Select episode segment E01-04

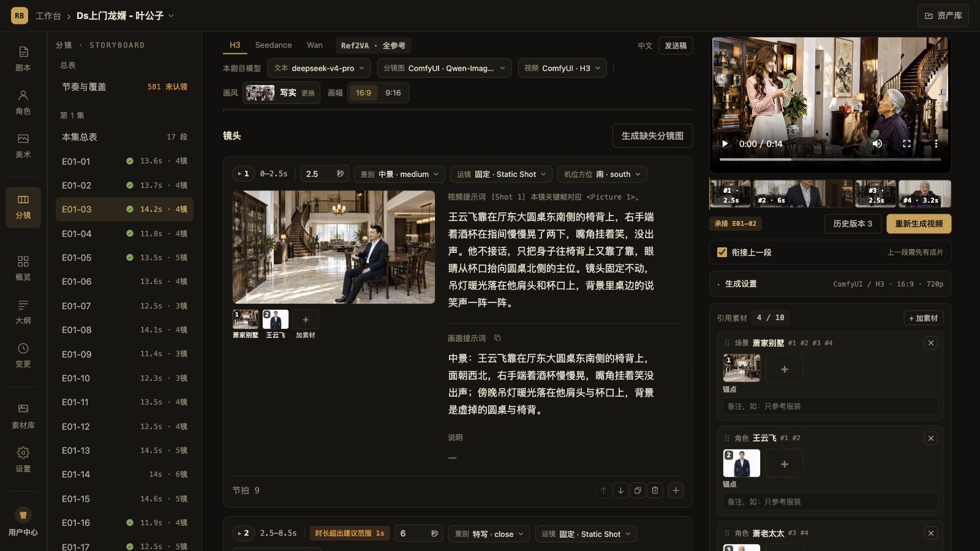pos(124,233)
